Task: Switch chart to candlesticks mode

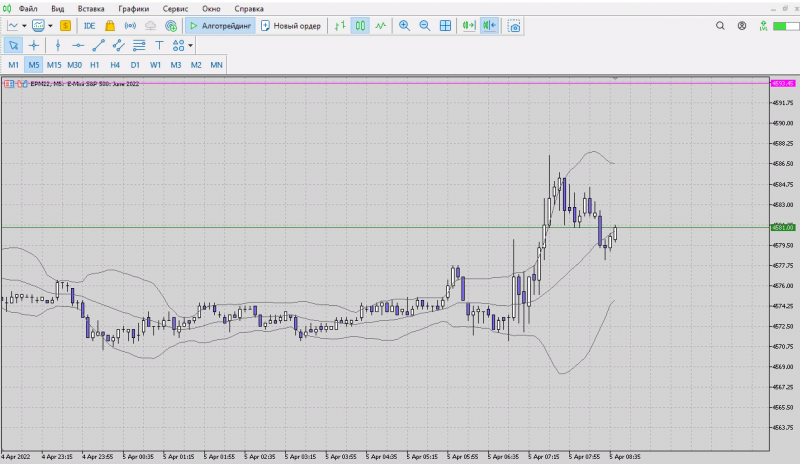Action: (360, 26)
